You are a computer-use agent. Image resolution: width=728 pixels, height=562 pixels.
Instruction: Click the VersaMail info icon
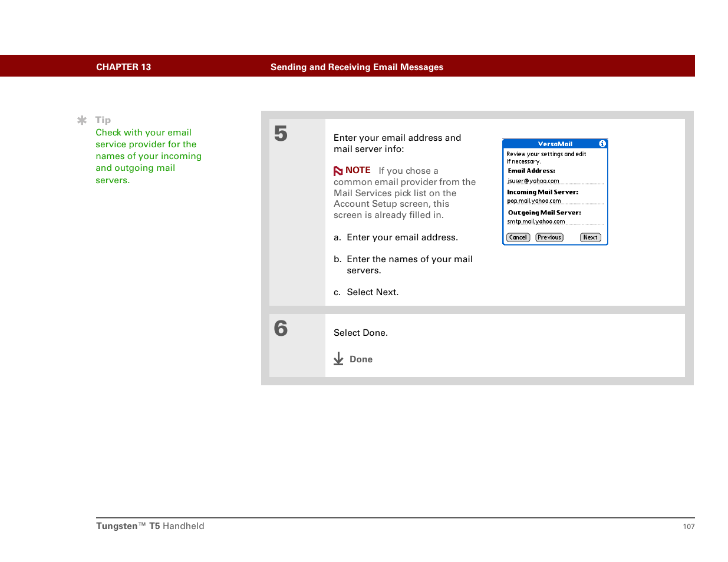pos(602,144)
